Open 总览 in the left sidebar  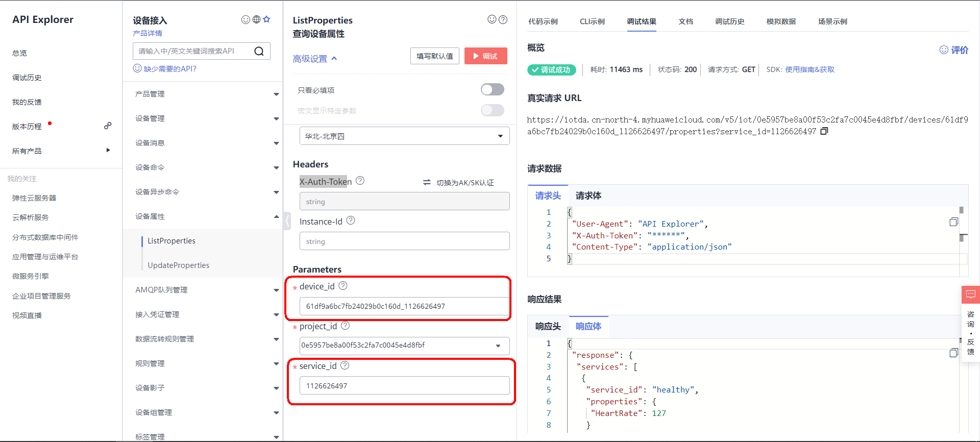pyautogui.click(x=19, y=53)
